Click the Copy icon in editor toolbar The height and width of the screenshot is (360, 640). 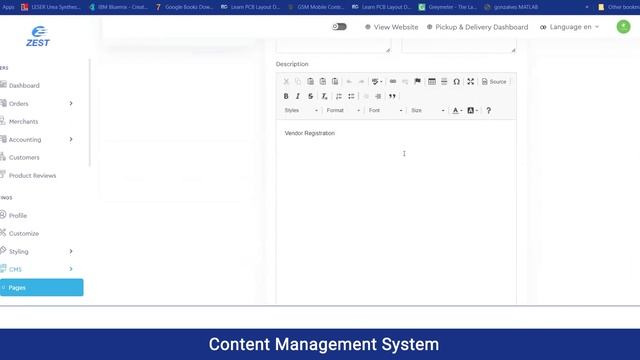pos(298,82)
